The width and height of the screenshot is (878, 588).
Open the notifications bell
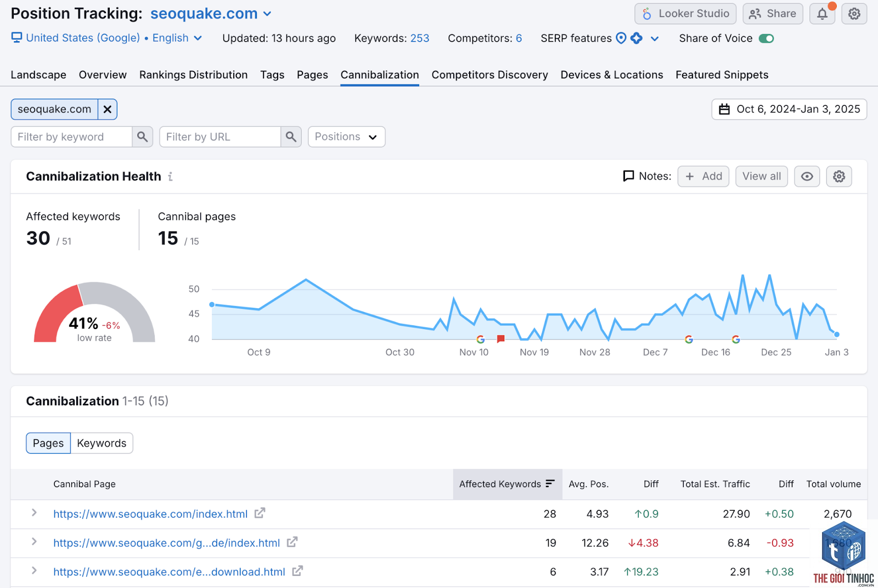click(x=822, y=14)
